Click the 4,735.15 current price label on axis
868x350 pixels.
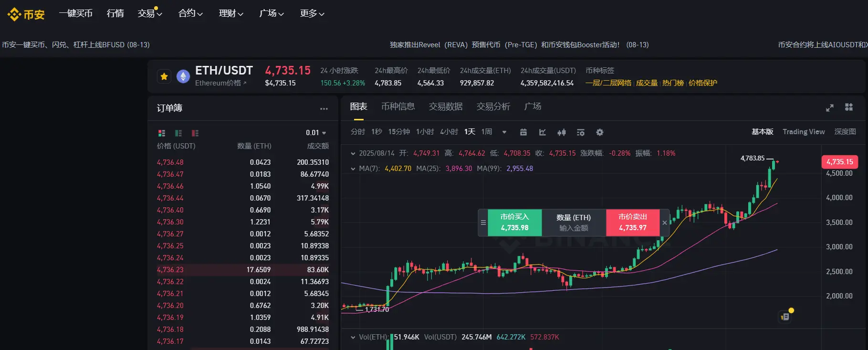840,162
